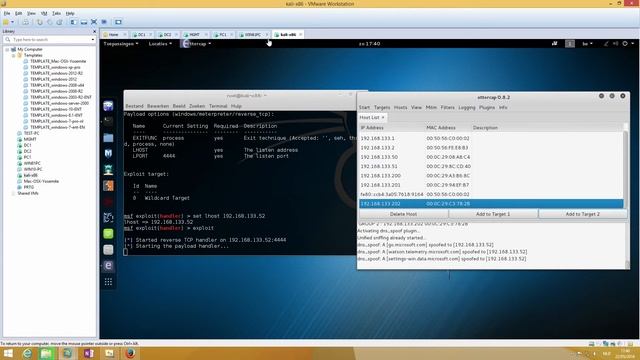The height and width of the screenshot is (360, 640).
Task: Switch to the DC1 VM tab
Action: click(x=141, y=35)
